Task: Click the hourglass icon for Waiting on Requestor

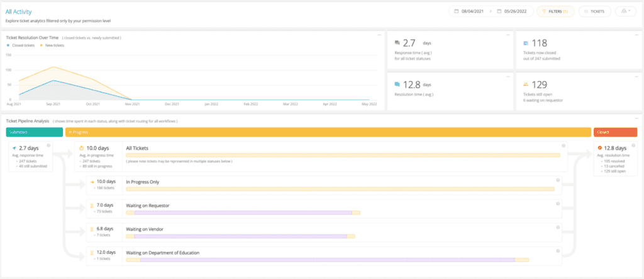Action: pos(91,205)
